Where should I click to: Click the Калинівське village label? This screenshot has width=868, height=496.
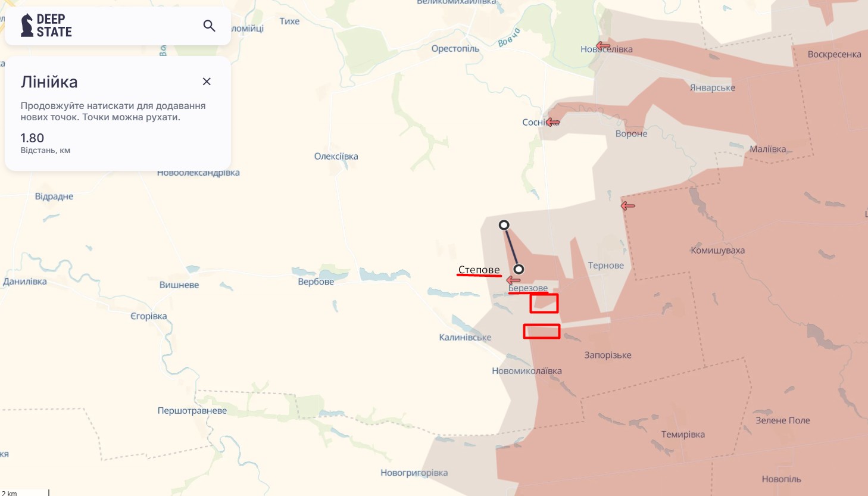466,337
